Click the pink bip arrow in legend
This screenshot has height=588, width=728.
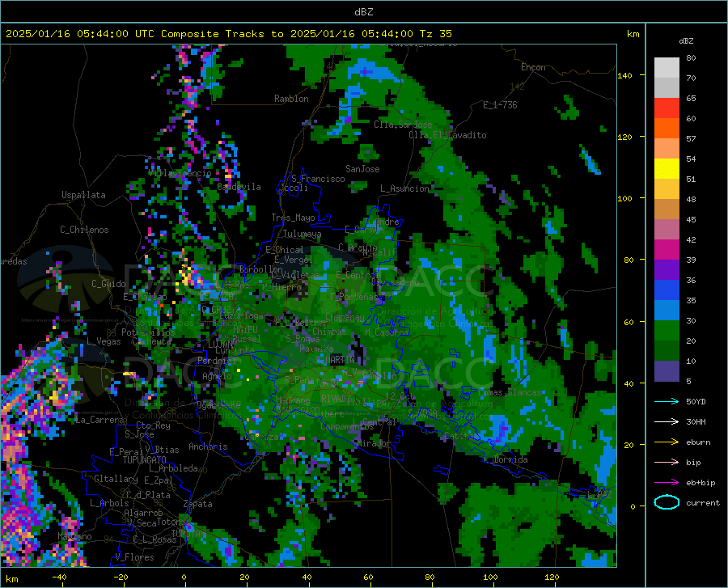tap(667, 463)
